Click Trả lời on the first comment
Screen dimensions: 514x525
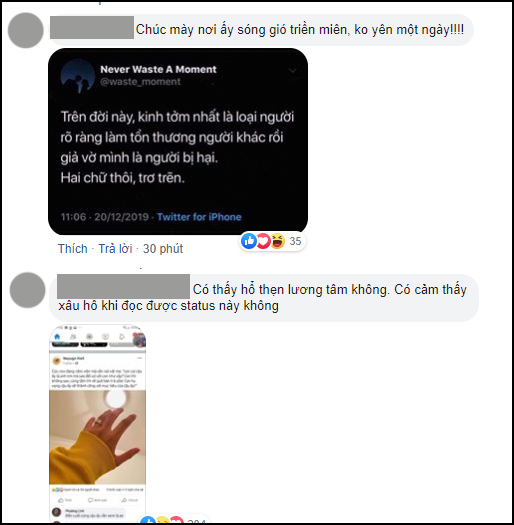115,249
